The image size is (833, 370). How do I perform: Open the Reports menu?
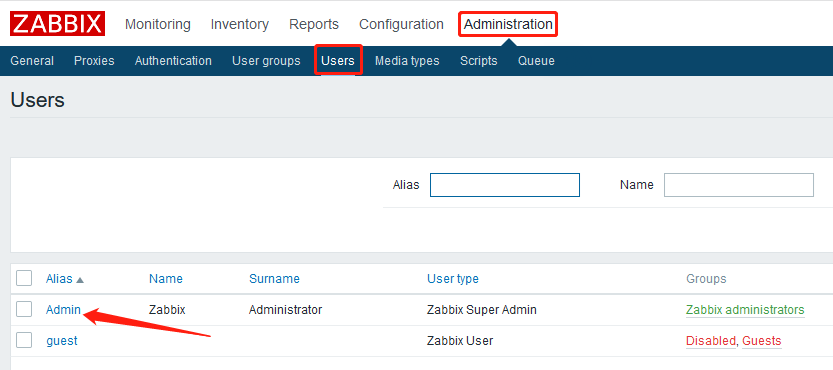point(314,24)
